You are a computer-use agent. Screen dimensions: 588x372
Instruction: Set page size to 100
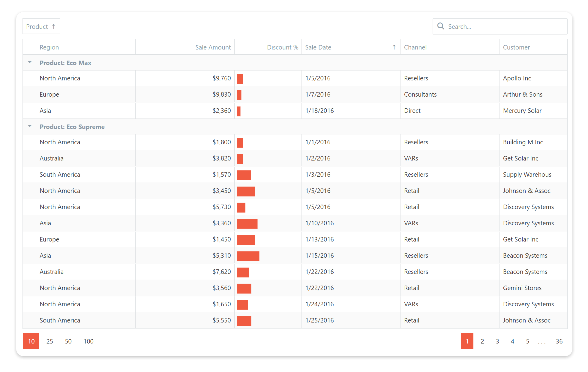coord(88,341)
